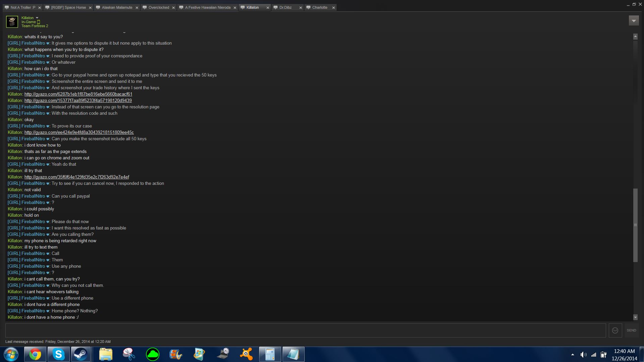Show hidden system tray icons
The image size is (644, 362).
tap(573, 355)
